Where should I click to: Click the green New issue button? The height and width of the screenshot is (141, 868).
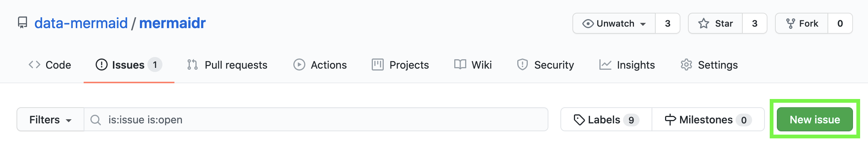tap(815, 120)
